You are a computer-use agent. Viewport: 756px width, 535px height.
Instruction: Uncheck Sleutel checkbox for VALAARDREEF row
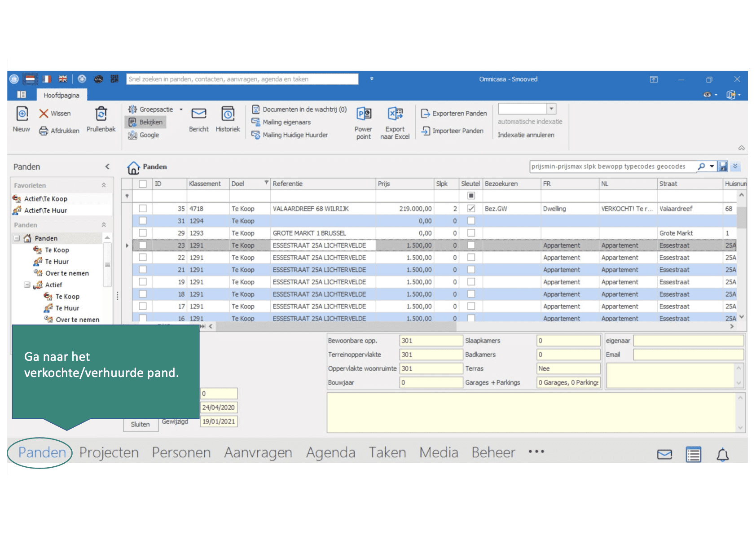tap(471, 209)
